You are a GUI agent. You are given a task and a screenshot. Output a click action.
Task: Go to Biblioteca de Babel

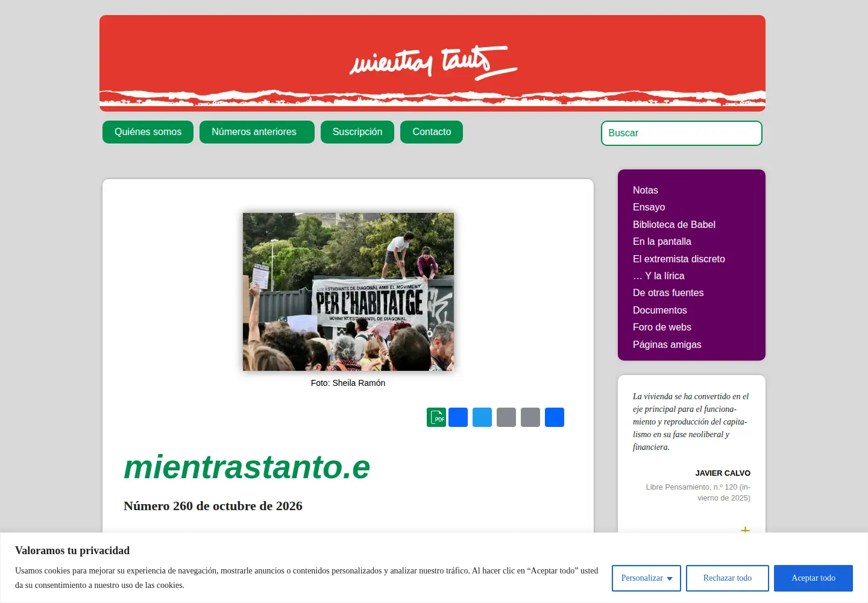tap(674, 224)
